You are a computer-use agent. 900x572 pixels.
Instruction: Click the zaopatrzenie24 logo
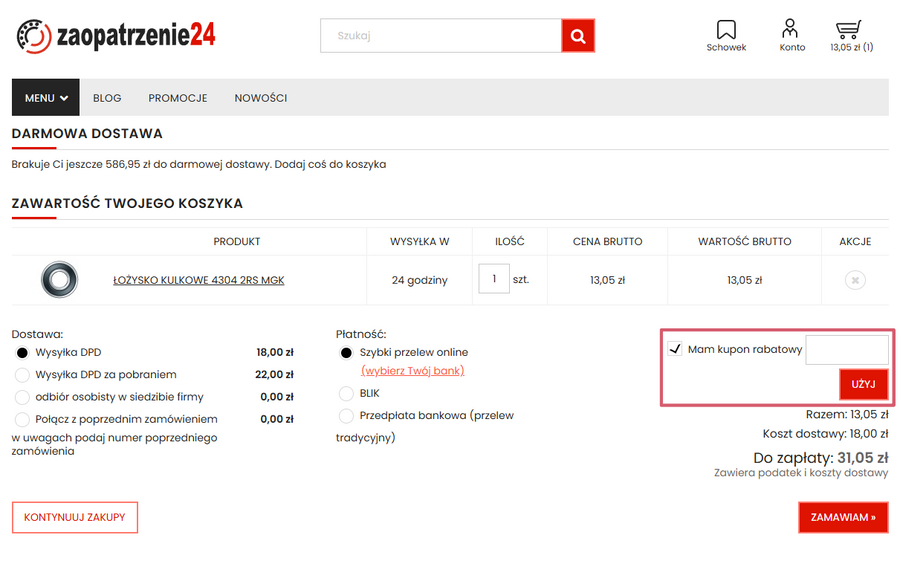coord(116,37)
